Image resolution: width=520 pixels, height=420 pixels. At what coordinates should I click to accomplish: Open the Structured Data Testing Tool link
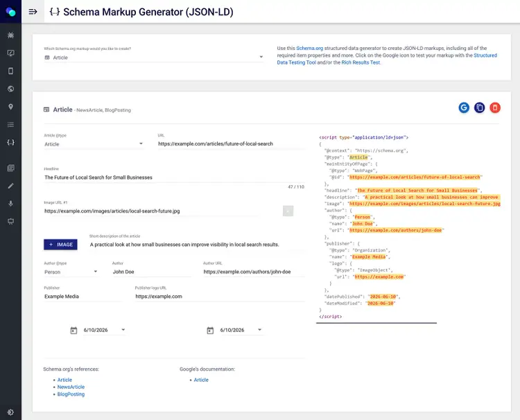387,59
